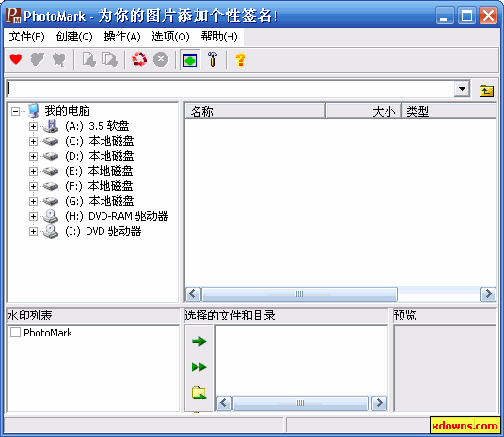Click the yellow question mark help icon

pyautogui.click(x=241, y=60)
